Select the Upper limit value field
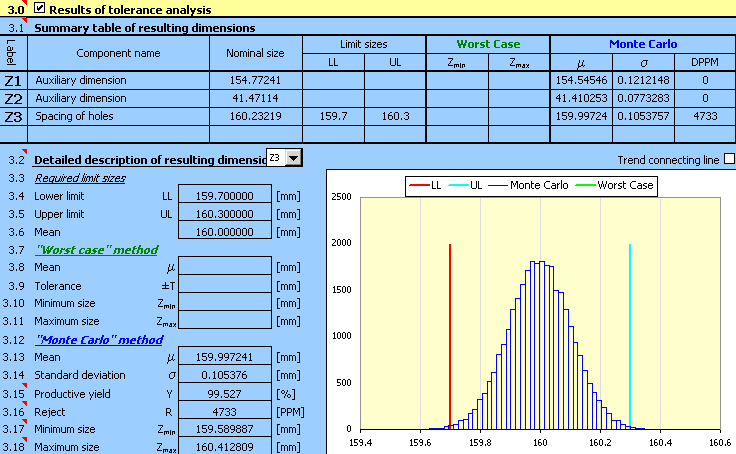This screenshot has width=736, height=454. point(226,214)
